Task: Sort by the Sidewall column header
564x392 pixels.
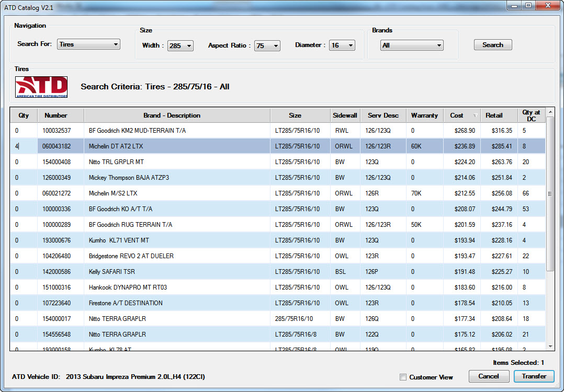Action: [x=345, y=116]
